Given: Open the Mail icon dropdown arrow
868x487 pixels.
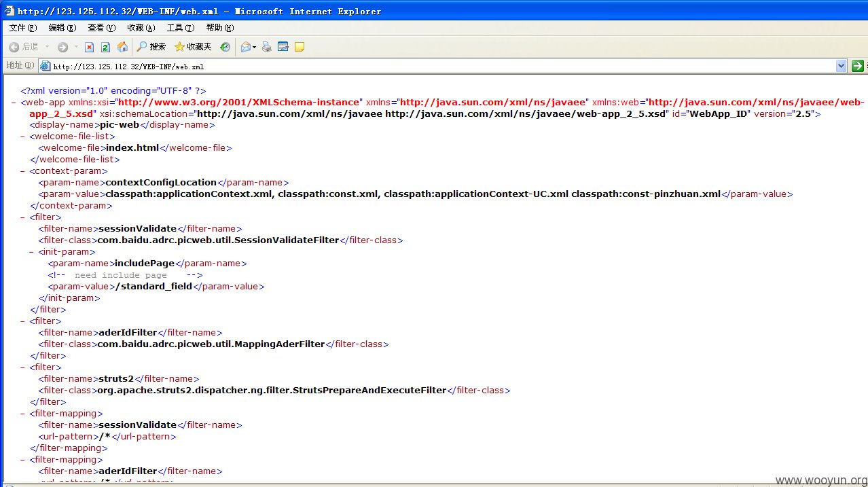Looking at the screenshot, I should tap(255, 47).
